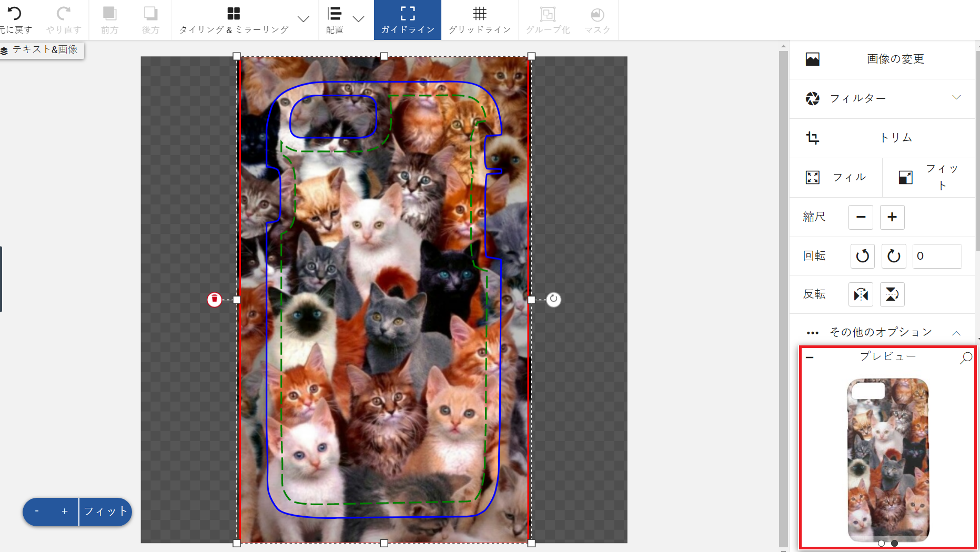
Task: Toggle Gridlines (グリッドライン)
Action: pos(480,19)
